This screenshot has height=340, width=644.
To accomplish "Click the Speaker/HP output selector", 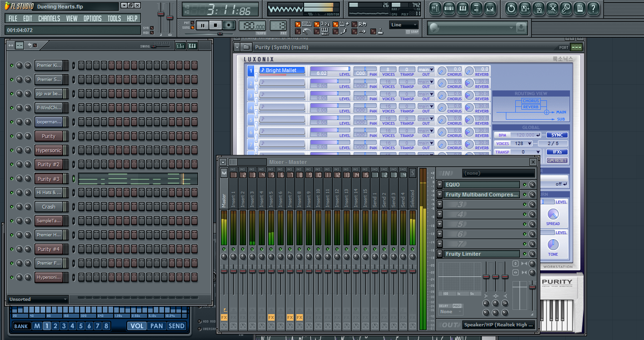I will (500, 325).
